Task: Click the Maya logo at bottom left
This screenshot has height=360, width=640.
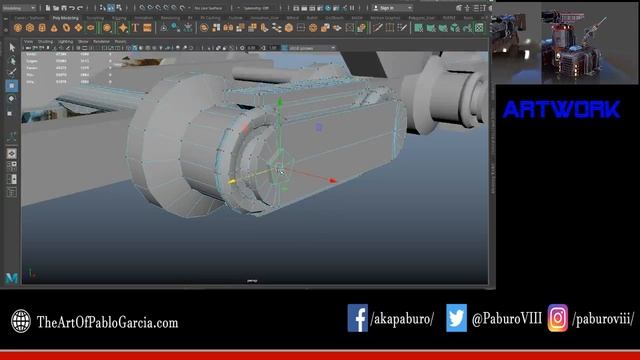Action: pos(12,278)
